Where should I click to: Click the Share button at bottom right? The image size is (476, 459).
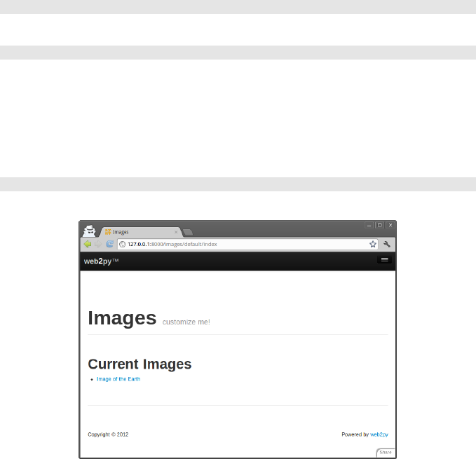(386, 452)
